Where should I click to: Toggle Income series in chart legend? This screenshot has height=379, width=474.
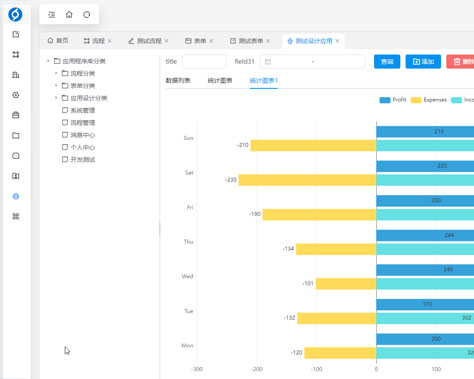click(463, 100)
